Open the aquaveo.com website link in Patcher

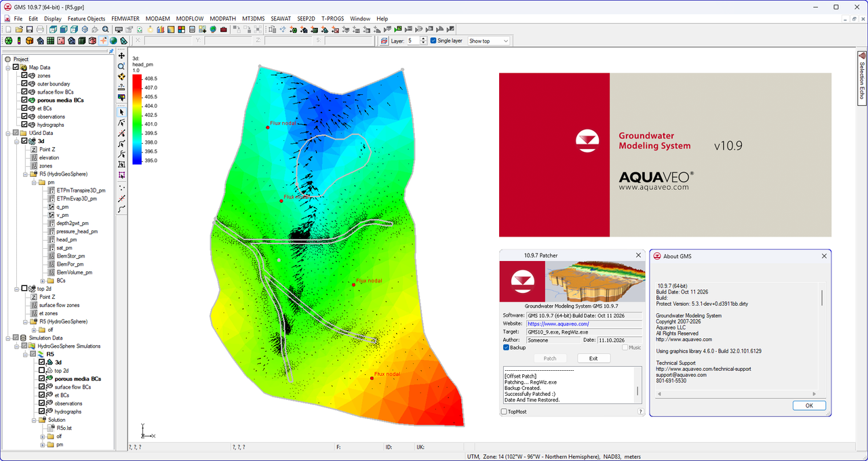pyautogui.click(x=558, y=324)
